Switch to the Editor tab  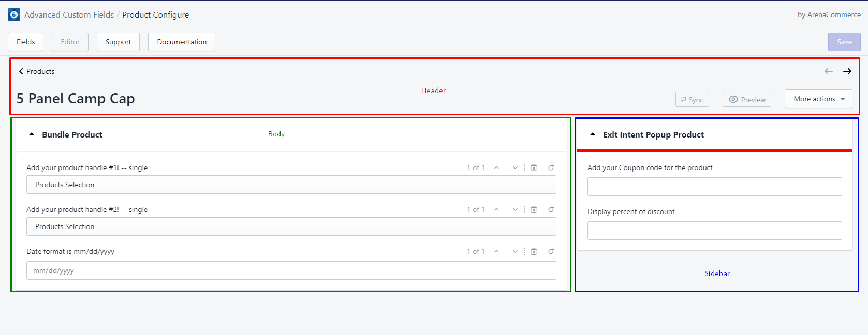[70, 42]
